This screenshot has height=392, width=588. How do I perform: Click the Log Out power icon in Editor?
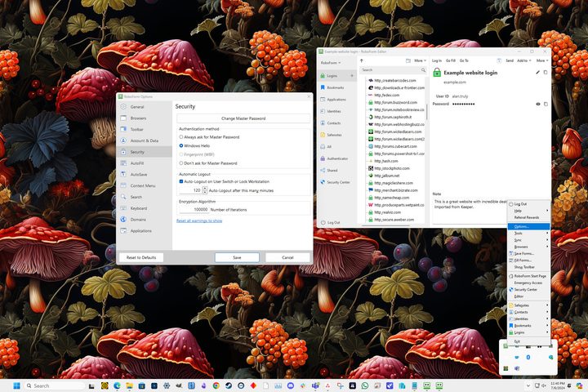click(x=323, y=222)
